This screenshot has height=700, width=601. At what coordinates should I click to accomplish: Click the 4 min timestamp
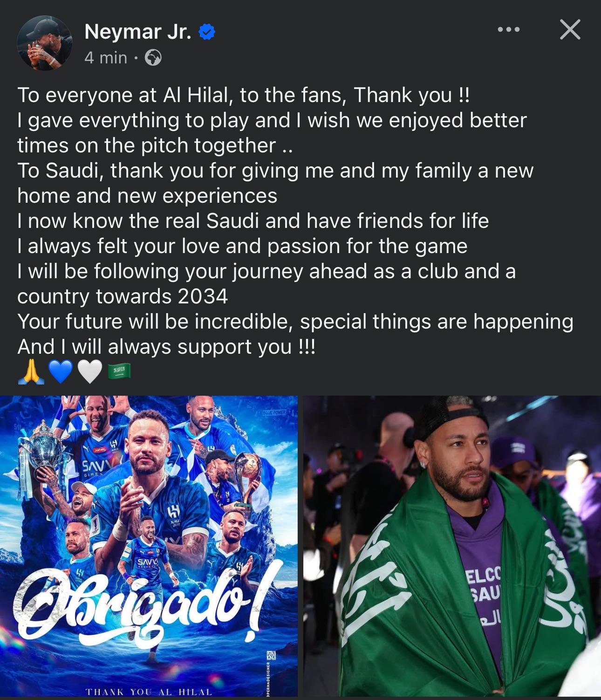tap(106, 58)
